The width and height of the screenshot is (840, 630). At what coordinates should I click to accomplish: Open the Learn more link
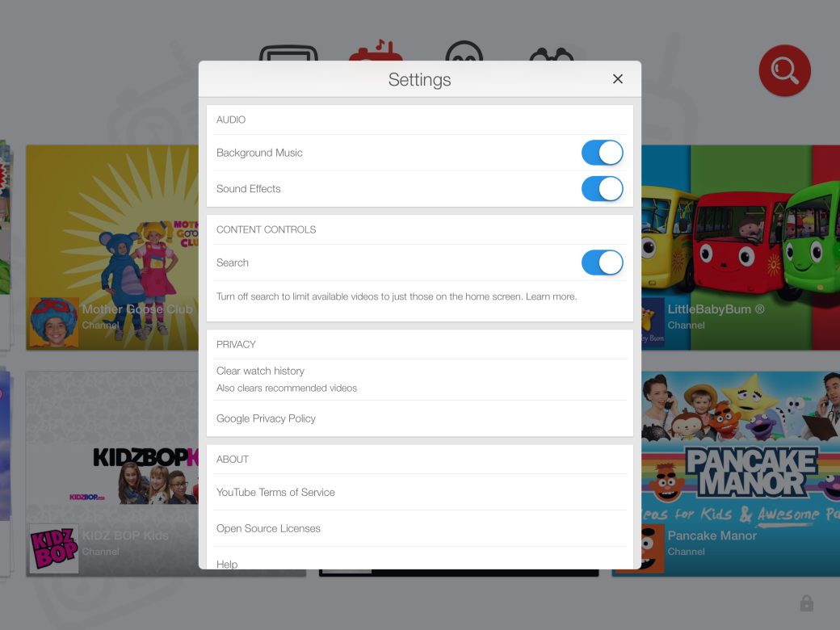pyautogui.click(x=551, y=297)
